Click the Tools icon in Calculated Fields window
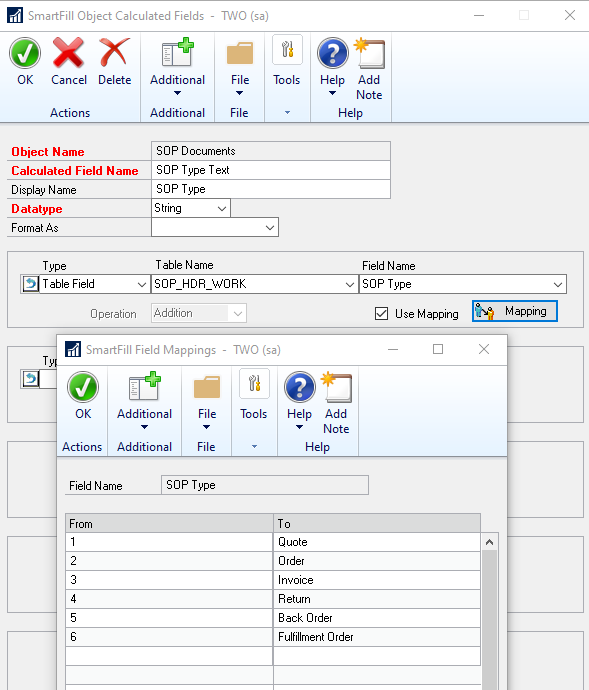Viewport: 589px width, 690px height. [287, 49]
